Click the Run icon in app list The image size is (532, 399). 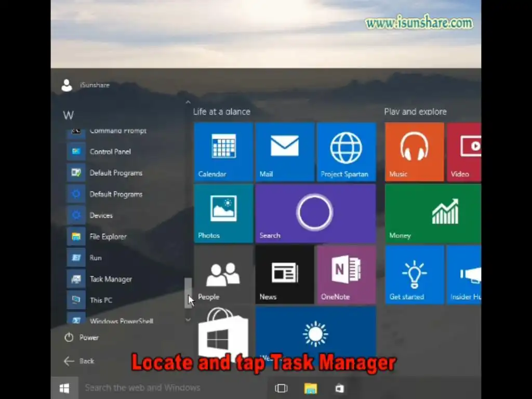pos(76,258)
